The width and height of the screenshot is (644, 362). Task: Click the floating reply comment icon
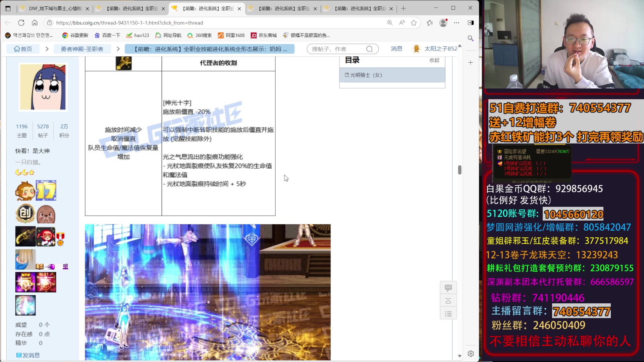(x=448, y=288)
